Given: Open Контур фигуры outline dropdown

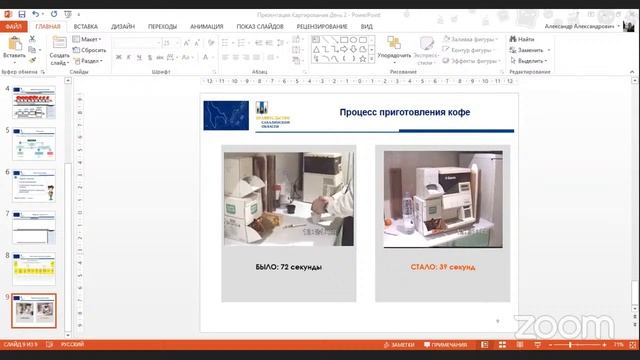Looking at the screenshot, I should coord(469,50).
